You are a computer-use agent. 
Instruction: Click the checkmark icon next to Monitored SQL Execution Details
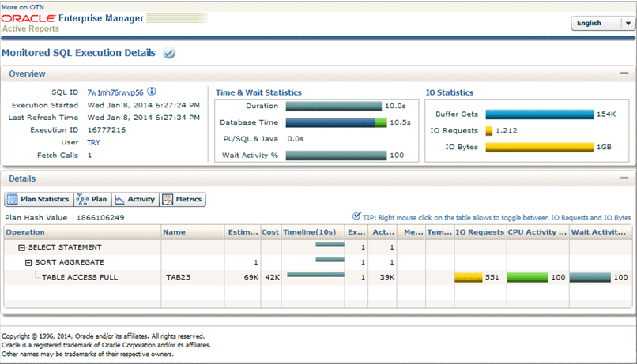click(169, 53)
